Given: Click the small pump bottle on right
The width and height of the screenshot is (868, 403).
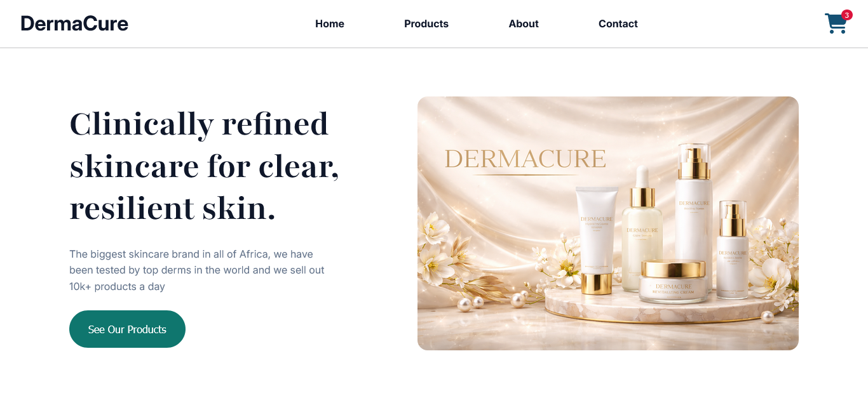Looking at the screenshot, I should pyautogui.click(x=733, y=249).
